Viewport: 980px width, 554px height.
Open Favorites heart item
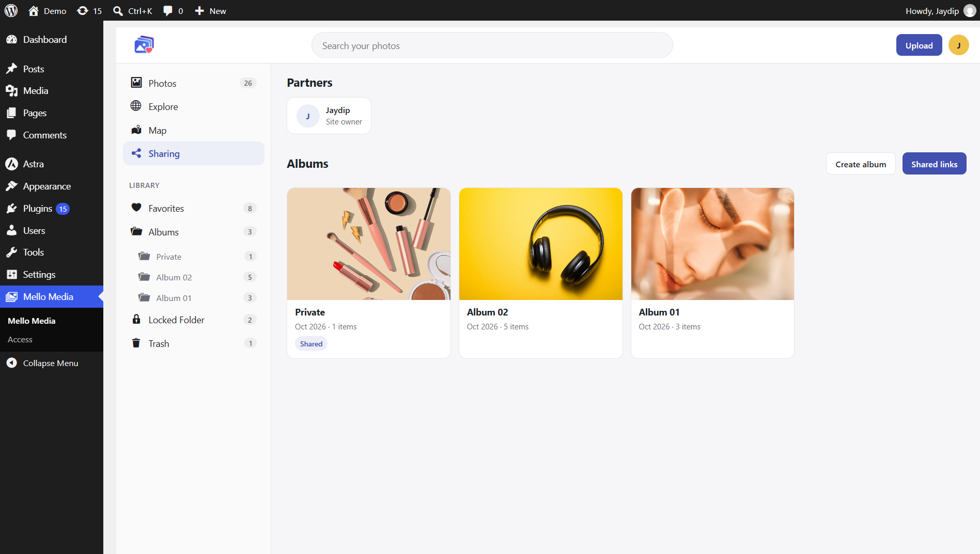point(194,208)
